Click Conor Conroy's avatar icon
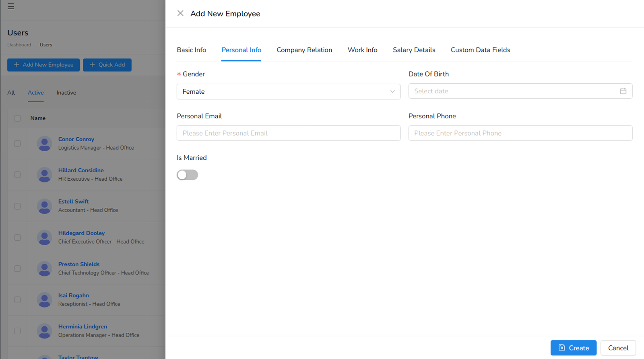Screen dimensions: 644x359 (44, 143)
